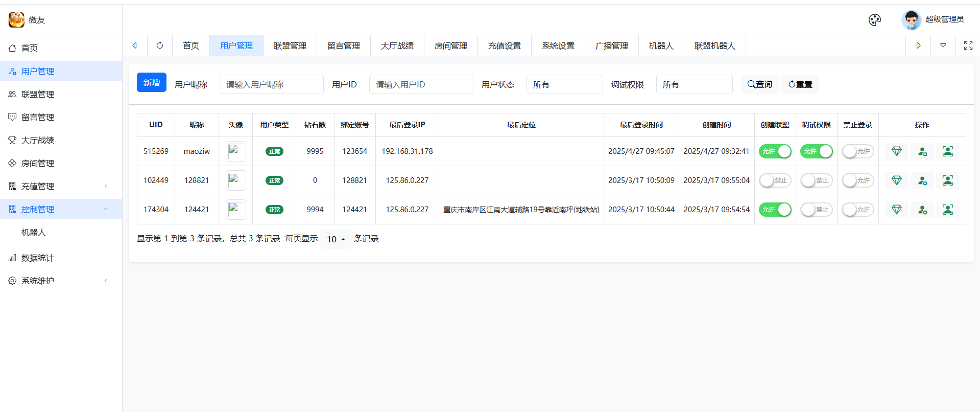
Task: Open 数据统计 in the sidebar menu
Action: tap(37, 258)
